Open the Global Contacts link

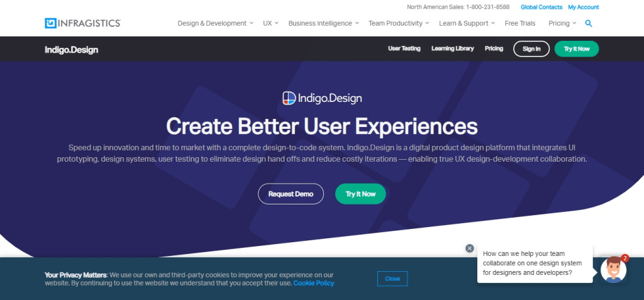click(541, 7)
